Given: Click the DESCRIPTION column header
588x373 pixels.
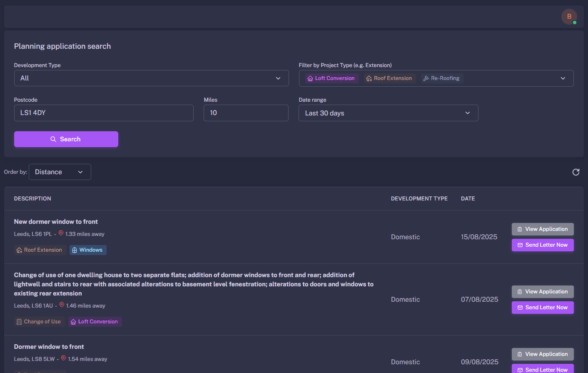Looking at the screenshot, I should tap(32, 198).
